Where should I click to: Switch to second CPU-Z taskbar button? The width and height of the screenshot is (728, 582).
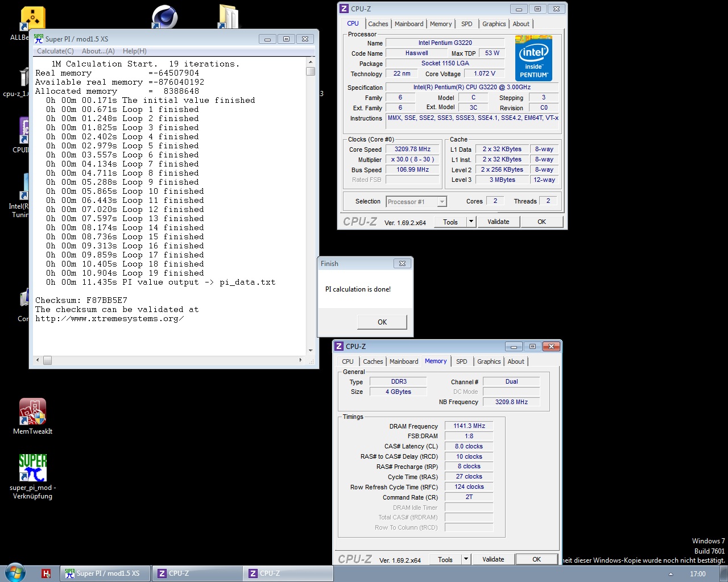click(x=288, y=573)
